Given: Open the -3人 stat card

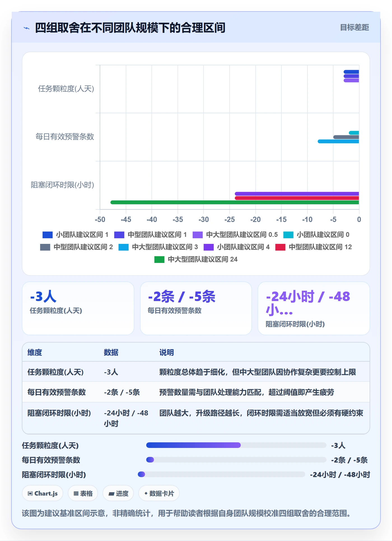Looking at the screenshot, I should pos(78,308).
